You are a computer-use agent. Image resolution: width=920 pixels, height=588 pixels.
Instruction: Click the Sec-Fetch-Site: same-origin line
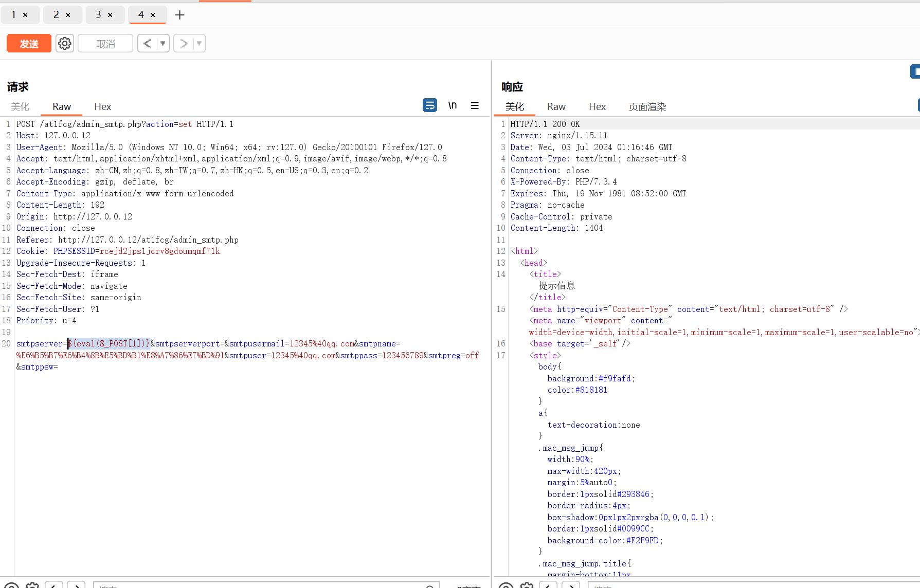[79, 297]
